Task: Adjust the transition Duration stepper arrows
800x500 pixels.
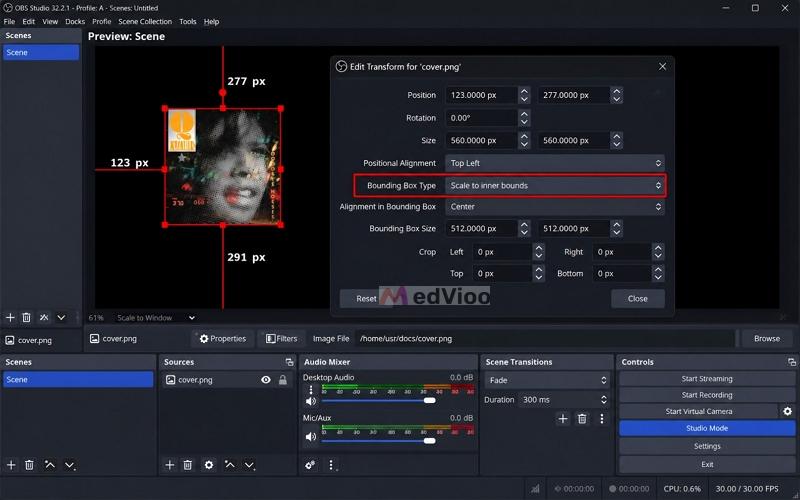Action: click(604, 399)
